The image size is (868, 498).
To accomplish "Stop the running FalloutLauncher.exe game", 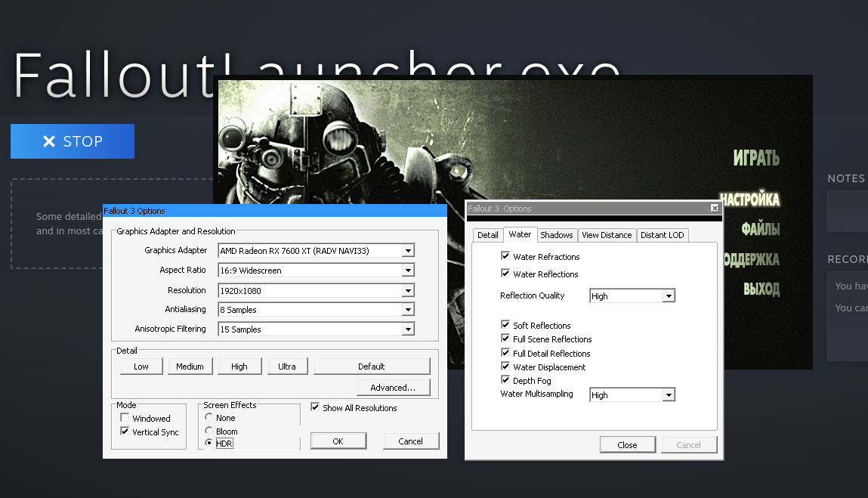I will coord(73,141).
